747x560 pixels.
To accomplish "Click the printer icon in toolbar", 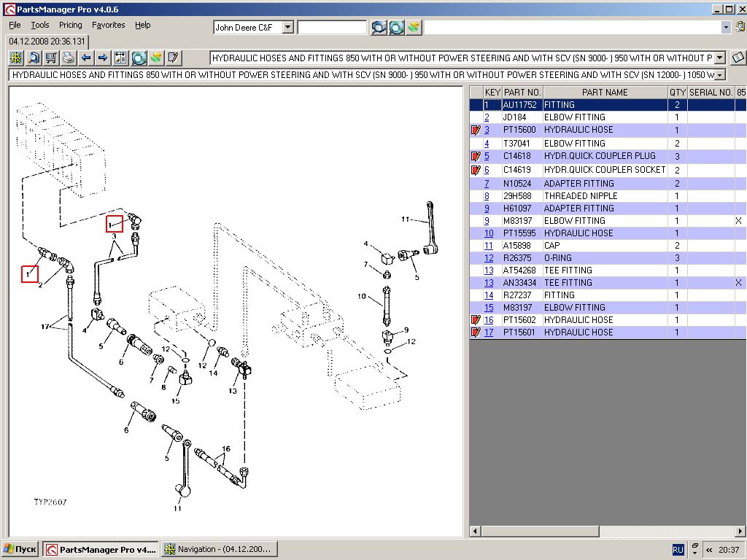I will coord(68,58).
